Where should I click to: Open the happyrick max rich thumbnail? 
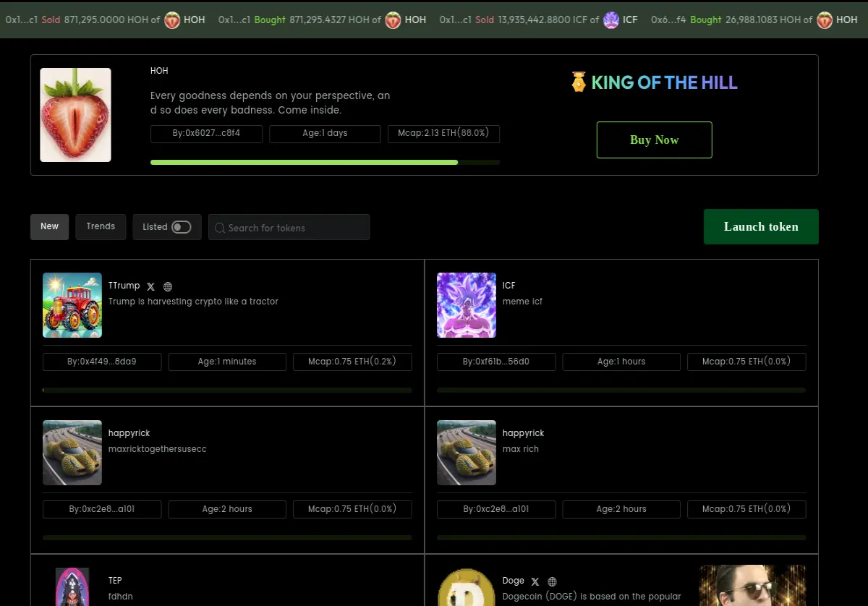467,453
